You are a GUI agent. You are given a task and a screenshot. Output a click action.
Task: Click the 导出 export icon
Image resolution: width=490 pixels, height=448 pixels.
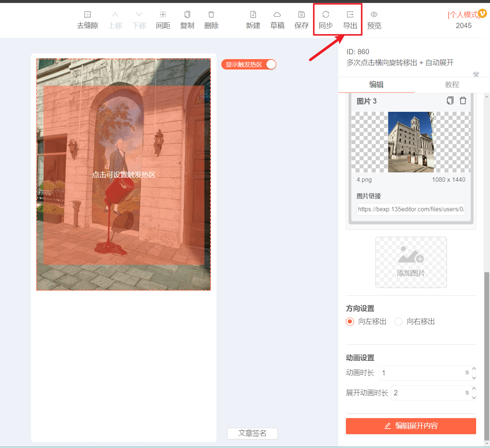[350, 15]
